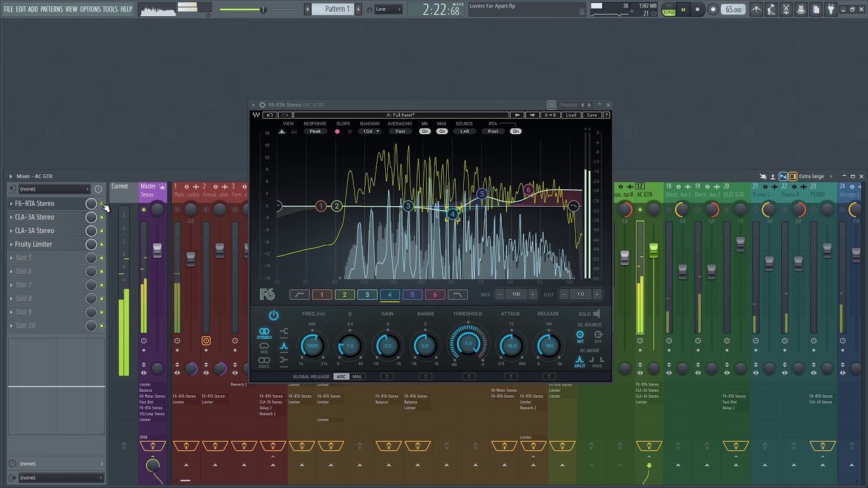Click the SOLO speaker icon in F6

coord(597,314)
